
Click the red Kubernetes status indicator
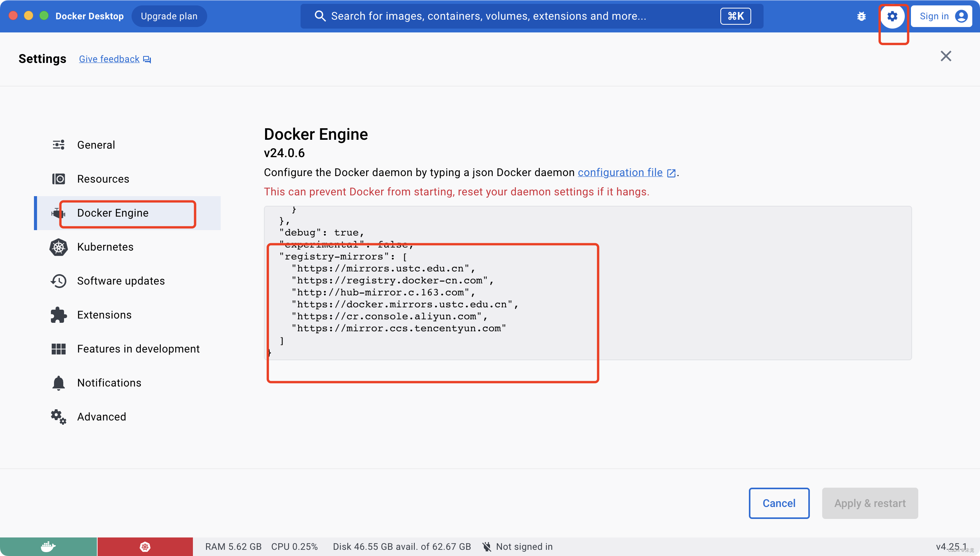point(145,547)
